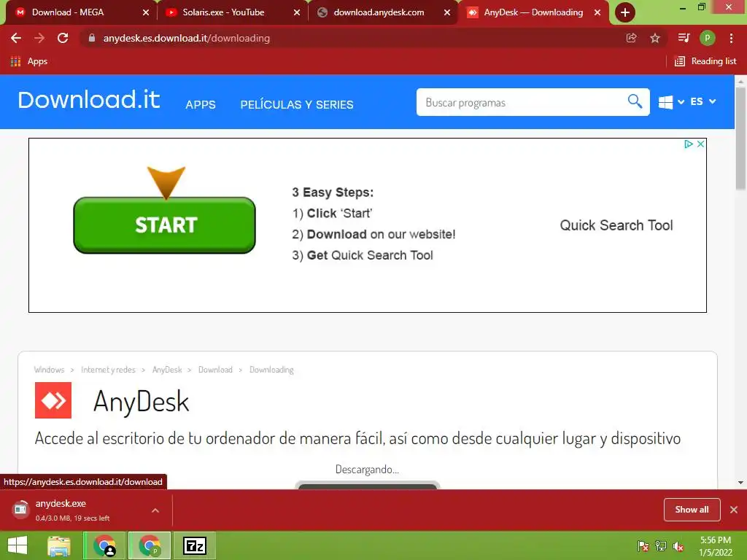The image size is (747, 560).
Task: Open the Chrome profile avatar menu
Action: [x=708, y=38]
